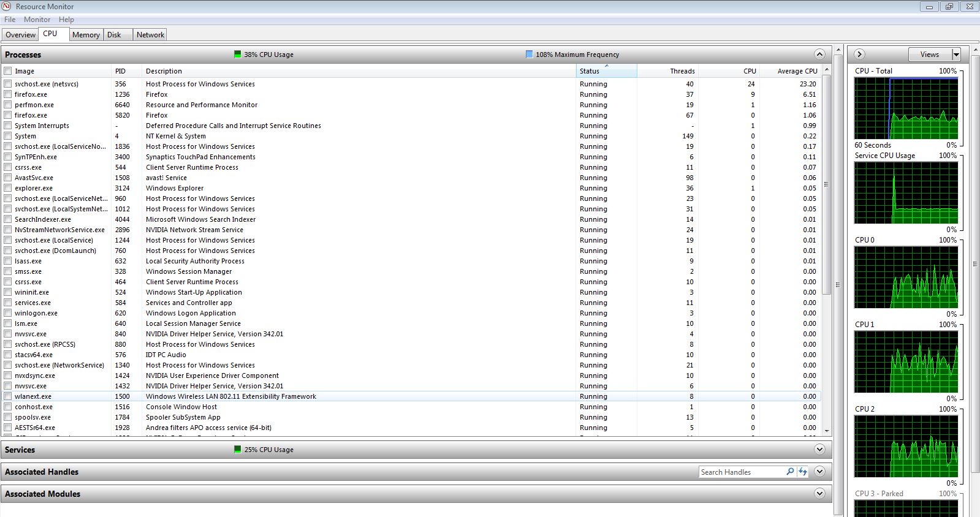Screen dimensions: 980x517
Task: Select the NVIDIA Network Stream Service description
Action: (194, 230)
